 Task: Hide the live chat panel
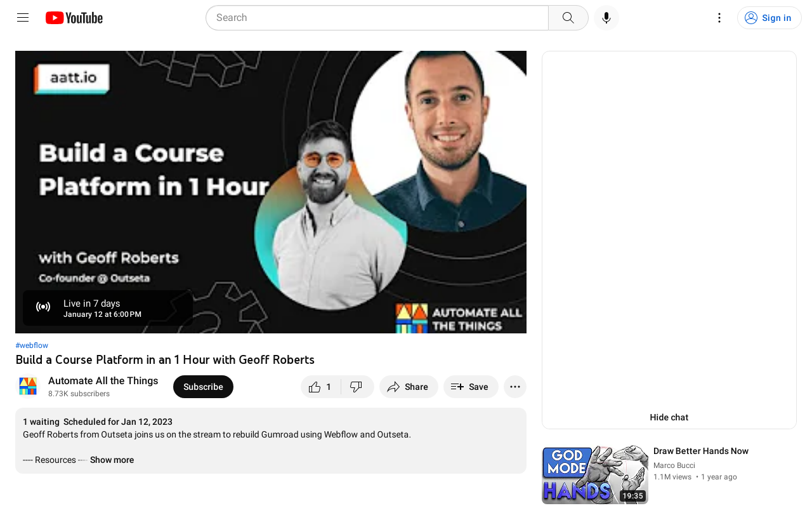[x=669, y=417]
